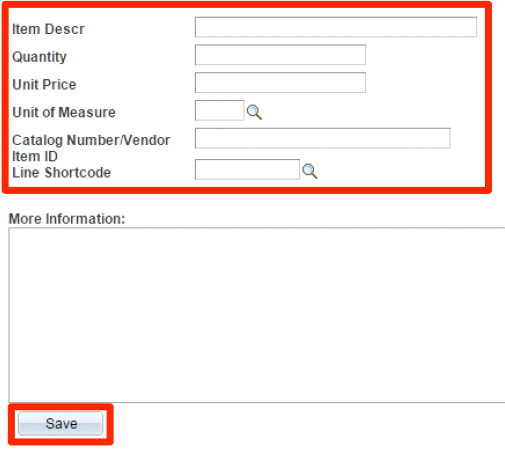The image size is (505, 458).
Task: Click the Item ID label line
Action: click(35, 156)
